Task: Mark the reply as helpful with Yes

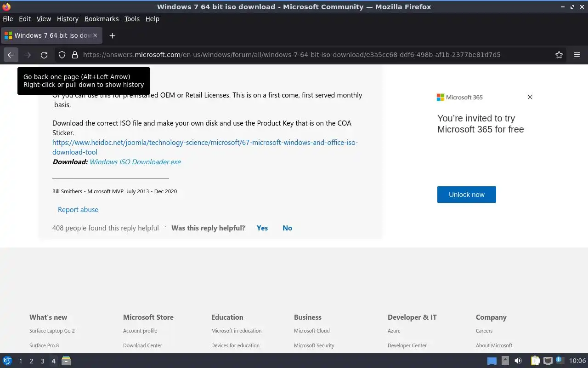Action: click(262, 228)
